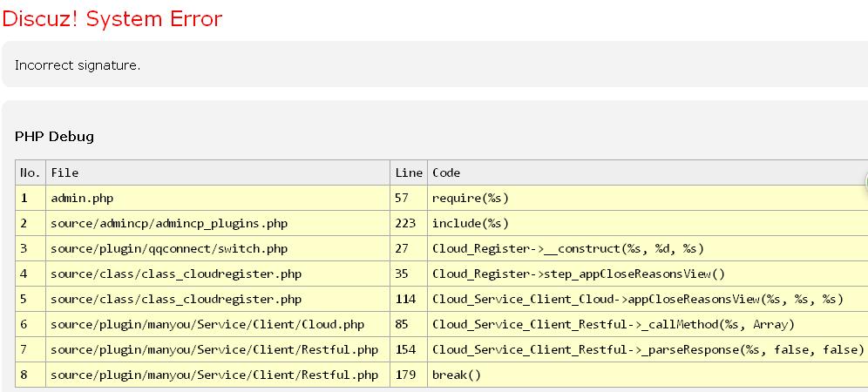The width and height of the screenshot is (868, 392).
Task: Select the admin.php file entry
Action: point(82,198)
